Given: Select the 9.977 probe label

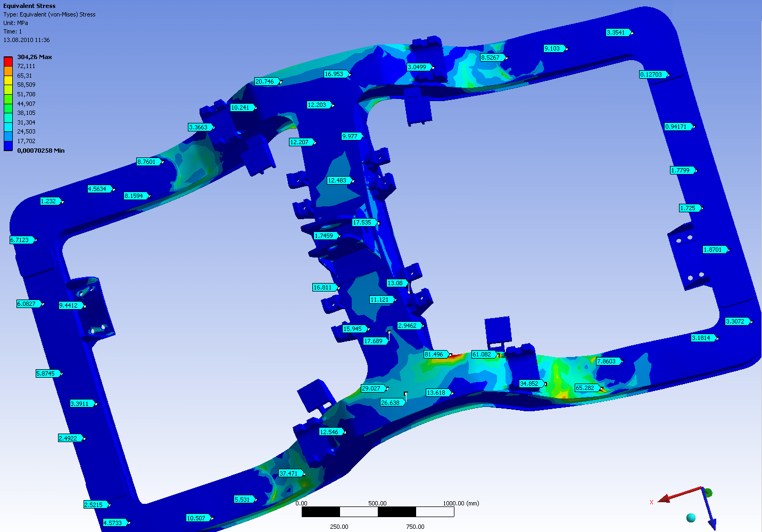Looking at the screenshot, I should 352,136.
